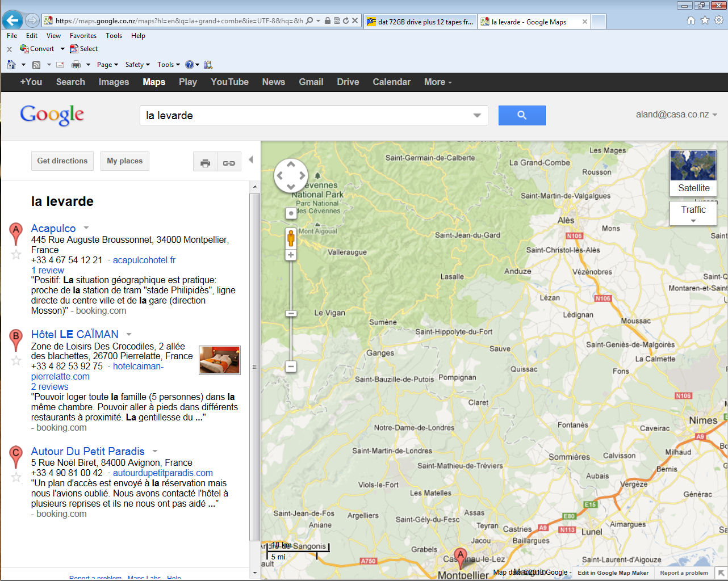
Task: Click the Print icon in command bar
Action: coord(76,65)
